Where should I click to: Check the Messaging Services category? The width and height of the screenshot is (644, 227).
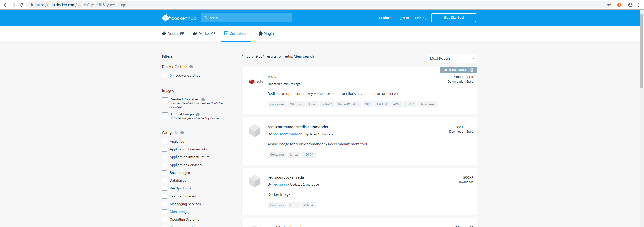[164, 204]
